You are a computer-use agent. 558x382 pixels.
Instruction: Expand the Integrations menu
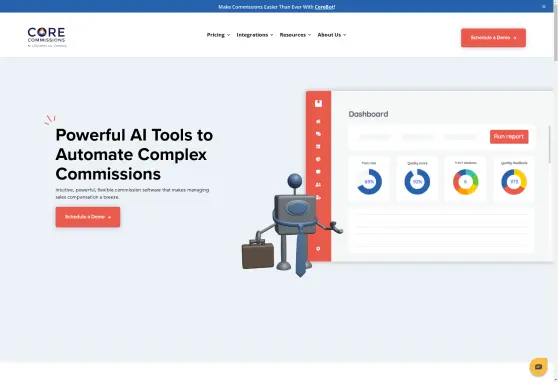pyautogui.click(x=255, y=35)
